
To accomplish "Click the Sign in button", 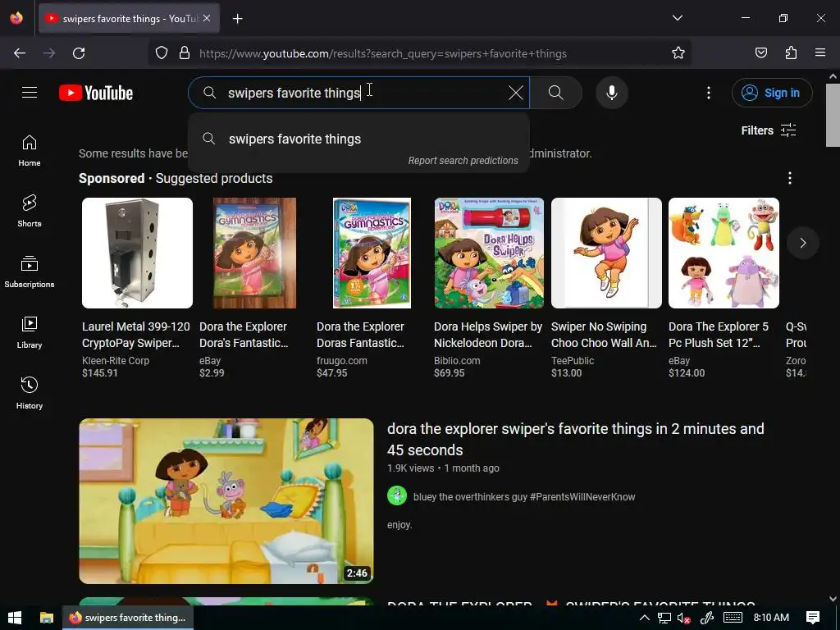I will [771, 93].
